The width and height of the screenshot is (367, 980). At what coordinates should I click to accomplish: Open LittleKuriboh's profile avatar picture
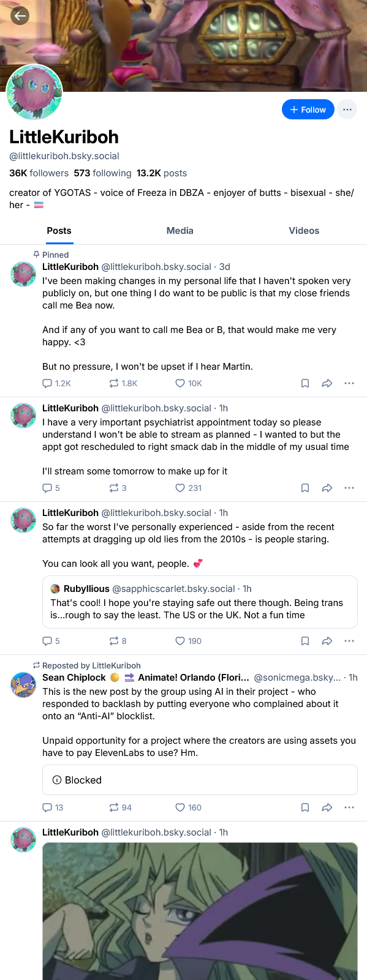pyautogui.click(x=34, y=92)
